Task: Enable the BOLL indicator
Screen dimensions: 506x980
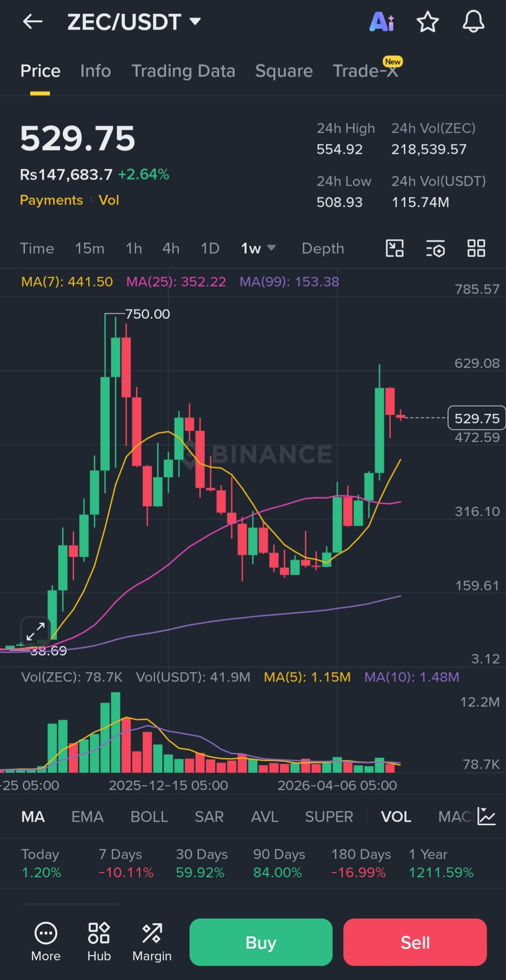Action: pos(149,816)
